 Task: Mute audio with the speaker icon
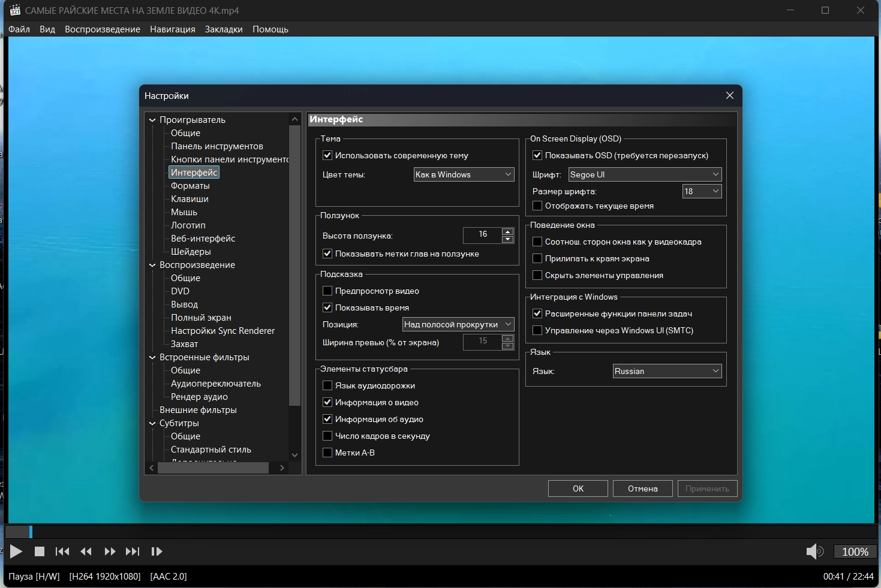[x=814, y=551]
